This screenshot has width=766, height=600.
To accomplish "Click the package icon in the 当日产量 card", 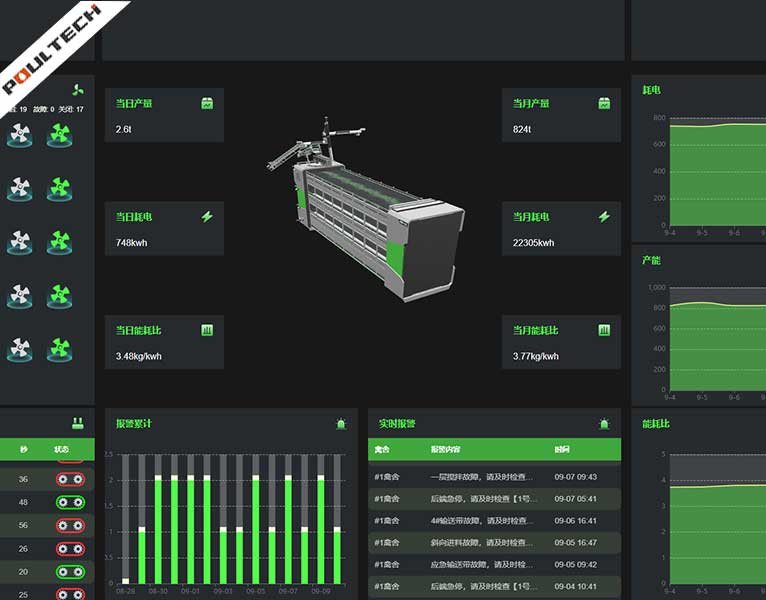I will [x=207, y=103].
